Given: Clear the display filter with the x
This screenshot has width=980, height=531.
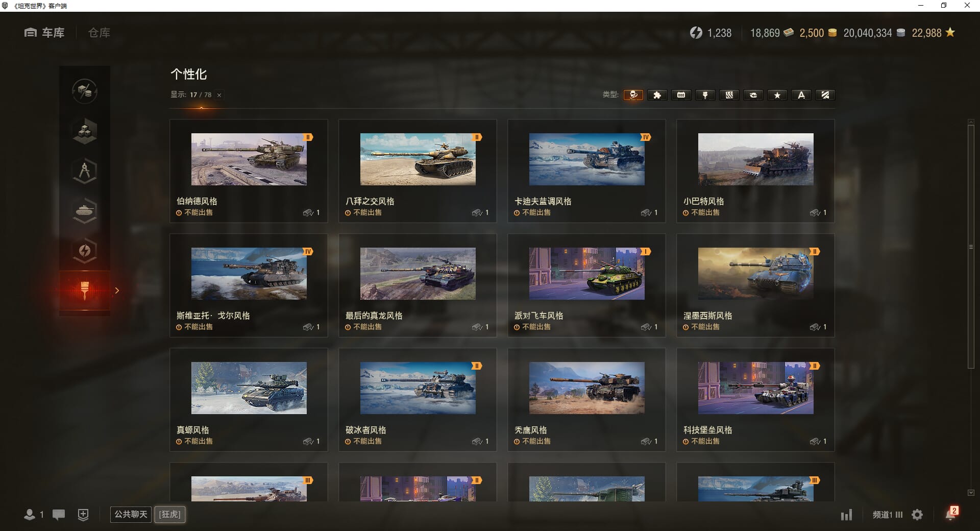Looking at the screenshot, I should (219, 95).
